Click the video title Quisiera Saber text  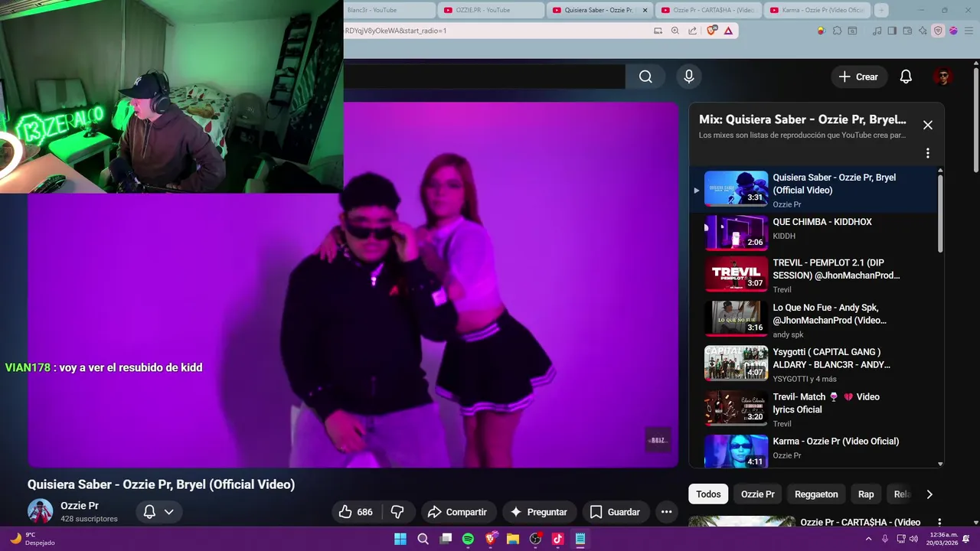pos(161,484)
